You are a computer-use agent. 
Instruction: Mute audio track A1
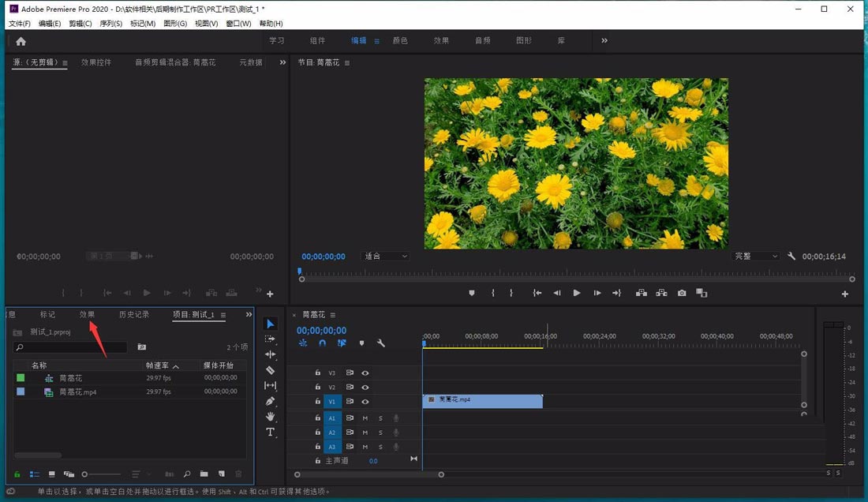coord(365,418)
